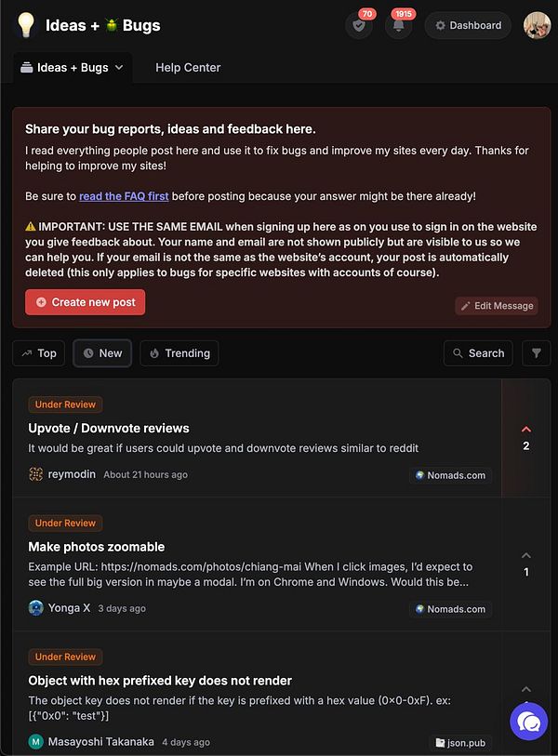This screenshot has height=756, width=558.
Task: Open the filter funnel icon beside Search
Action: pos(536,353)
